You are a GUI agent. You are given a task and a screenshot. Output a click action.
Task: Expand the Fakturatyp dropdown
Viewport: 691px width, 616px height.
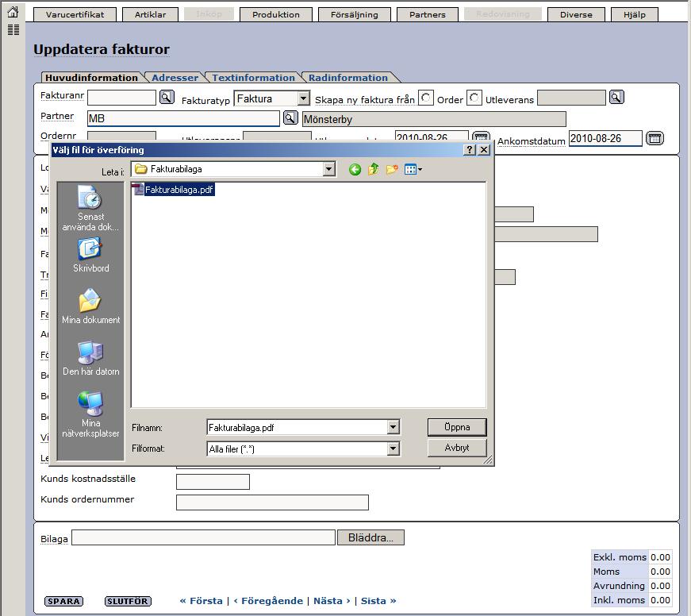click(303, 98)
